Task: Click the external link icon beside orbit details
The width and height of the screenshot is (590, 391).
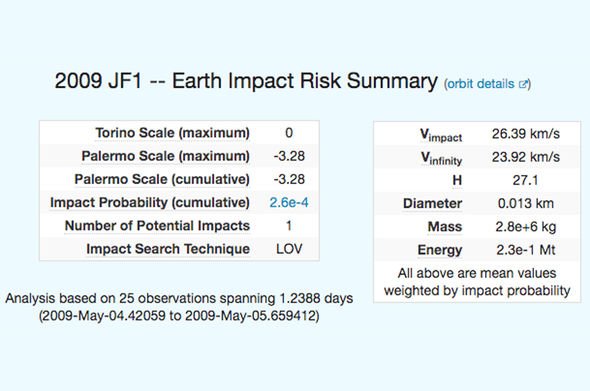Action: [523, 84]
